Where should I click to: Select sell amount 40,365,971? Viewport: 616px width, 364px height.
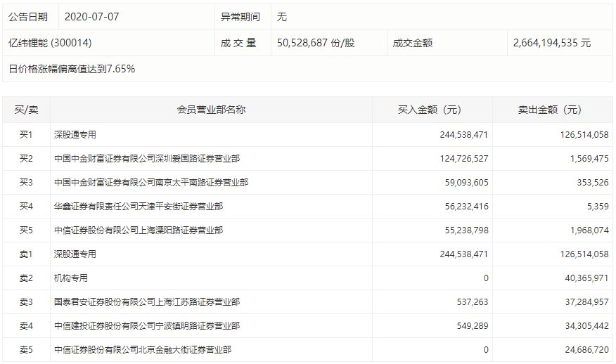click(x=586, y=278)
